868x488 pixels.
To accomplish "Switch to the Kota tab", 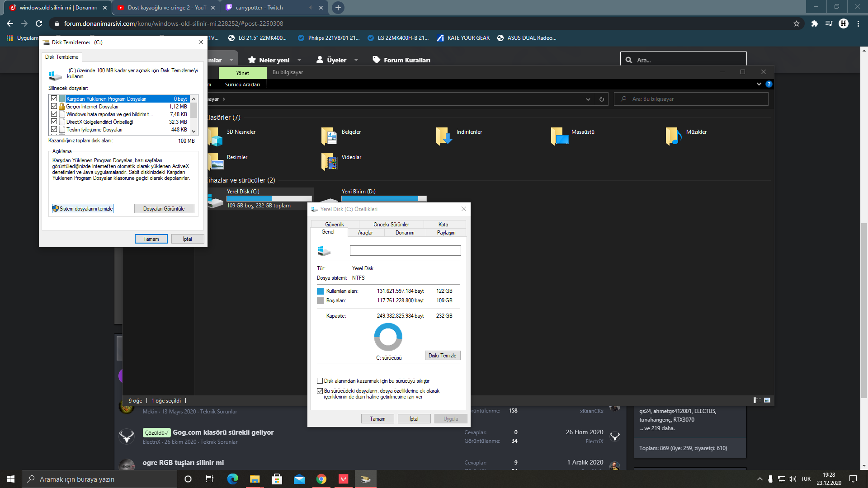I will [x=443, y=225].
